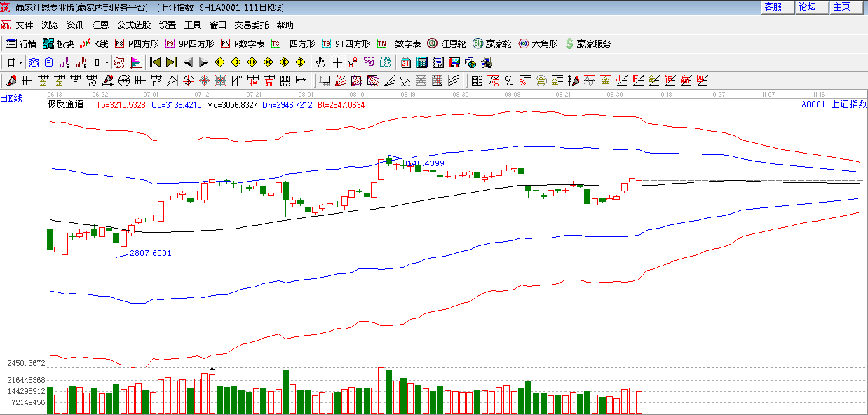This screenshot has width=868, height=415.
Task: Click the 3140.4399 high price marker
Action: pyautogui.click(x=423, y=163)
